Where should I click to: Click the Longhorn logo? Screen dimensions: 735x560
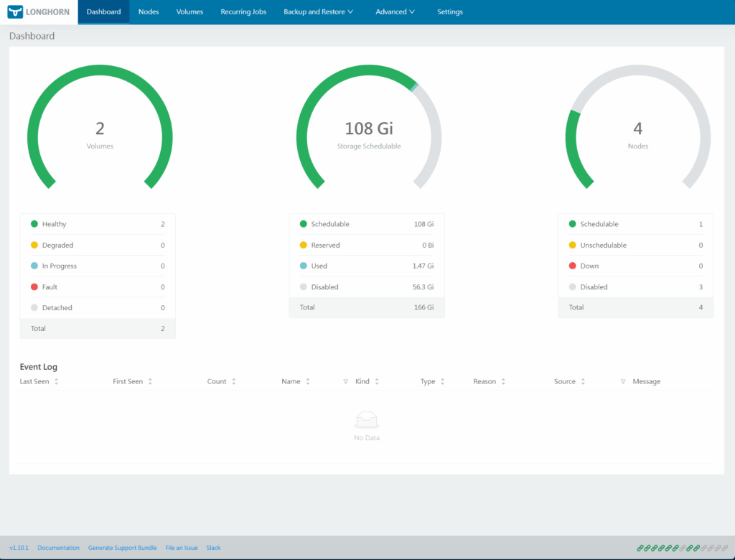(x=39, y=12)
